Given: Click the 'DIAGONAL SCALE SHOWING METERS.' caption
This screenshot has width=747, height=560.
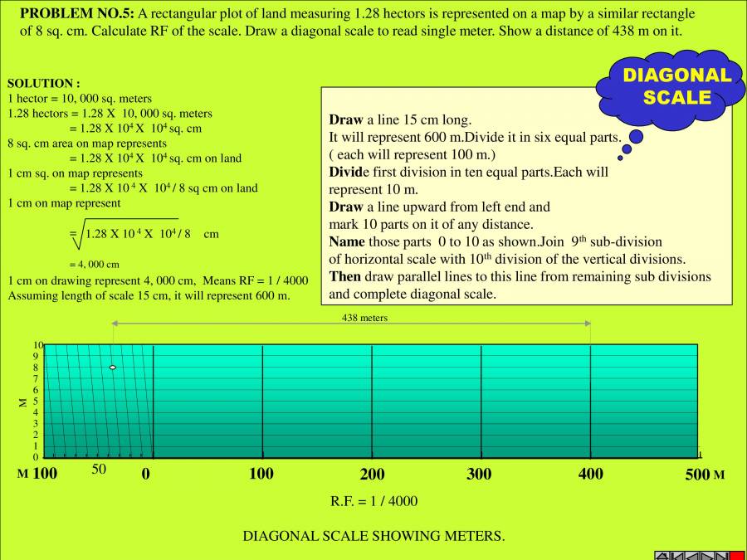Looking at the screenshot, I should [373, 536].
